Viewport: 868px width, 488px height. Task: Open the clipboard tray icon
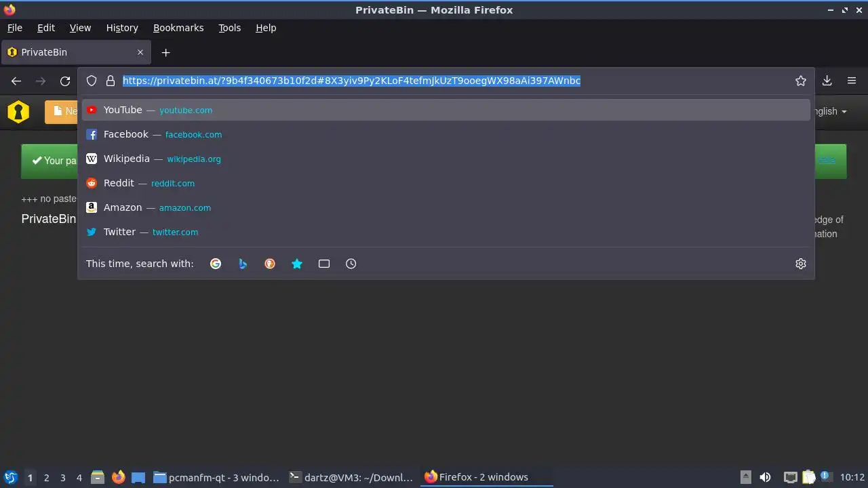809,477
